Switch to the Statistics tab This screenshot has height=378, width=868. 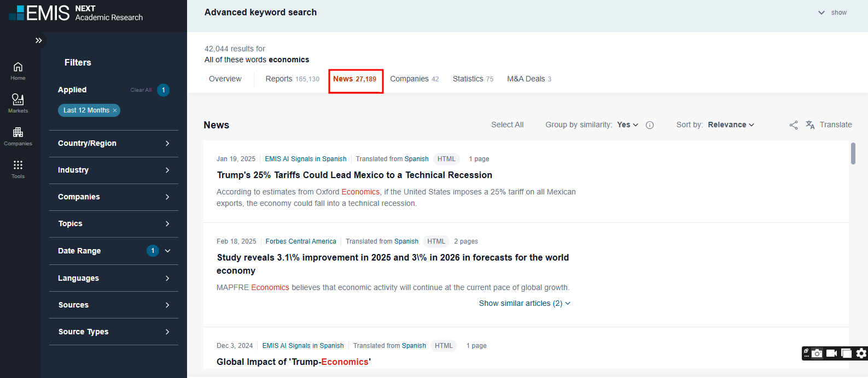click(473, 79)
